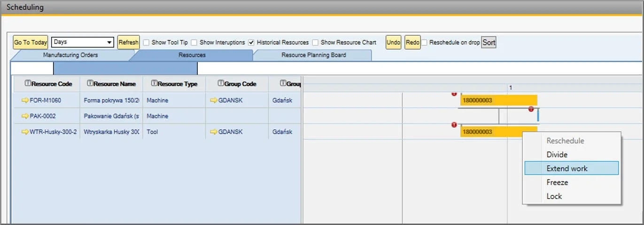Image resolution: width=644 pixels, height=225 pixels.
Task: Enable the Show Interuptions checkbox
Action: pos(194,42)
